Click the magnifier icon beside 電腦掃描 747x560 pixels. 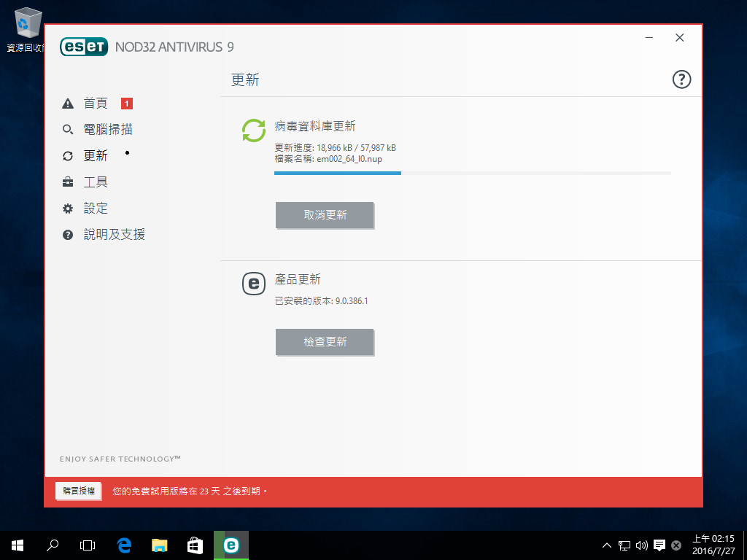point(68,130)
